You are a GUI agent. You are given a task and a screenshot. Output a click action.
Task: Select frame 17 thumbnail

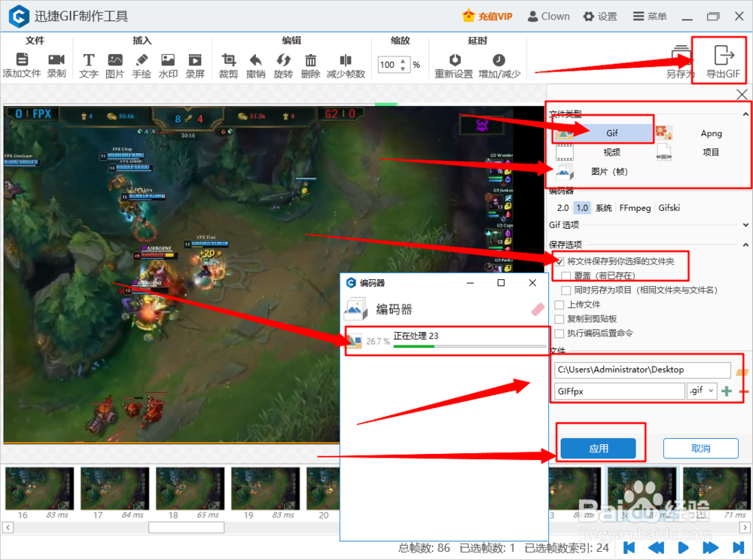pos(114,488)
